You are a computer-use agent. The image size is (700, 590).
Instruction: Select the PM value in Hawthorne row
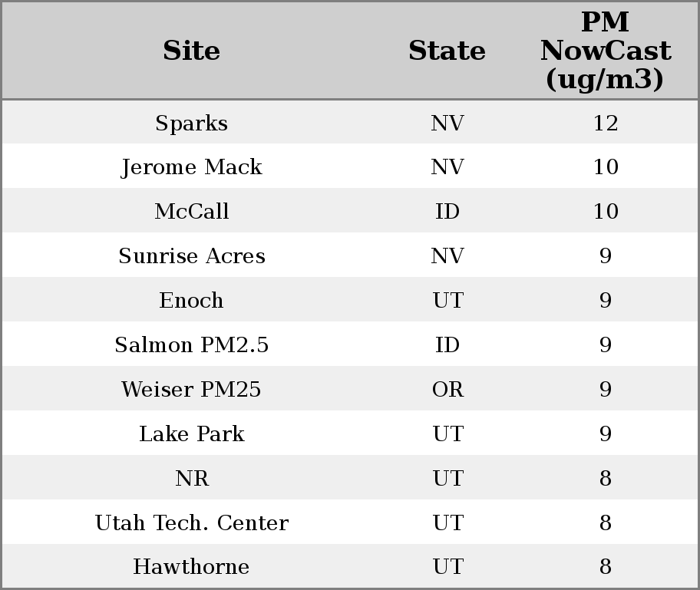605,567
